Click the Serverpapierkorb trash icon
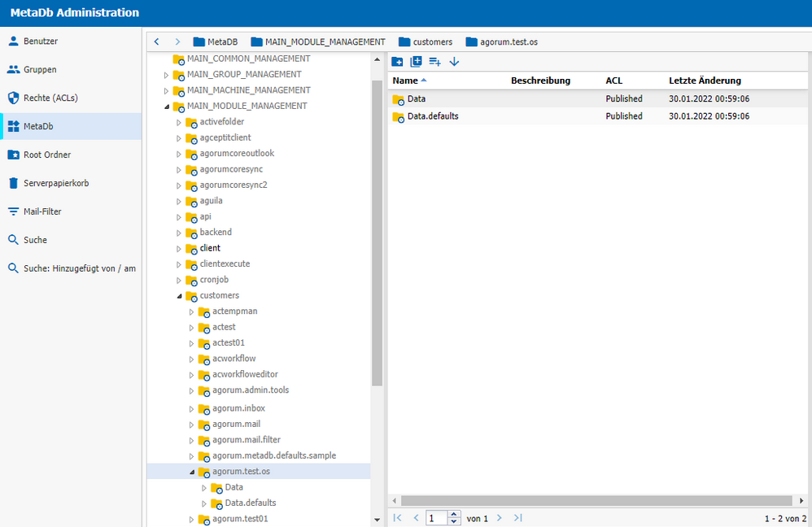 pos(14,183)
